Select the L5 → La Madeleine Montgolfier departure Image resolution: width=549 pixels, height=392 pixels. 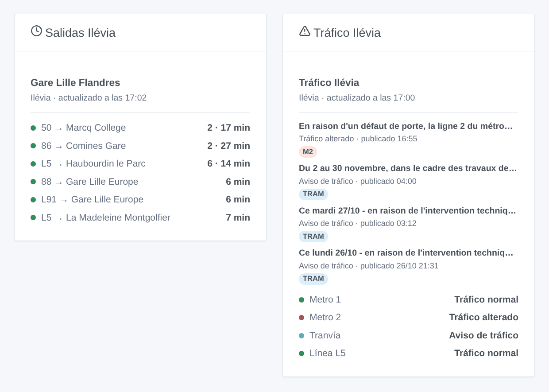pyautogui.click(x=140, y=217)
